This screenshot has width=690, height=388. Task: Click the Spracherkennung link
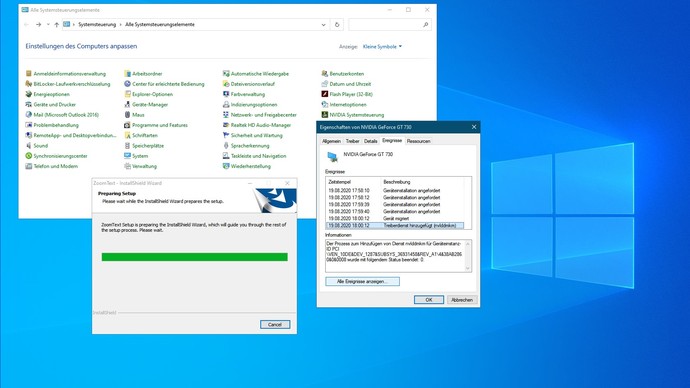(250, 146)
